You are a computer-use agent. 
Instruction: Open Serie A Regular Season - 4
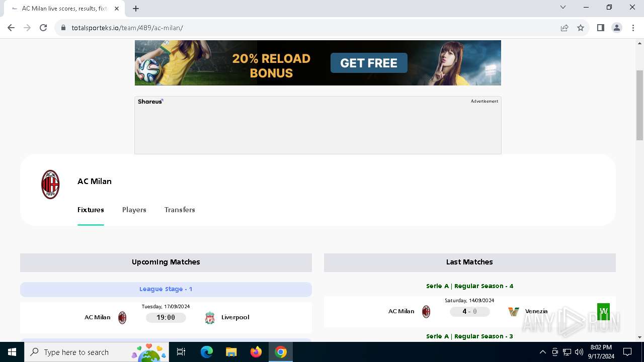469,286
